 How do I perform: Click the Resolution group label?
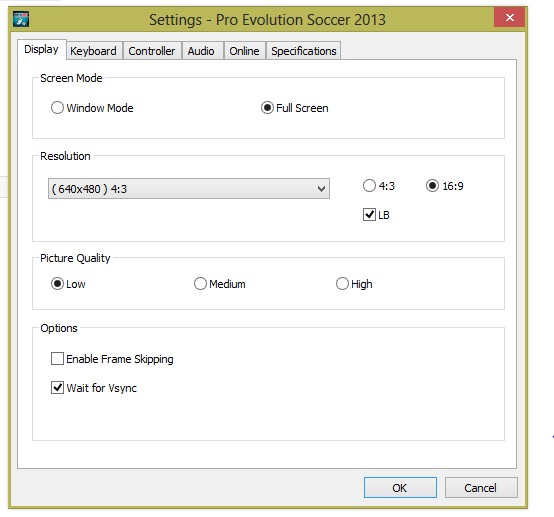(x=65, y=156)
